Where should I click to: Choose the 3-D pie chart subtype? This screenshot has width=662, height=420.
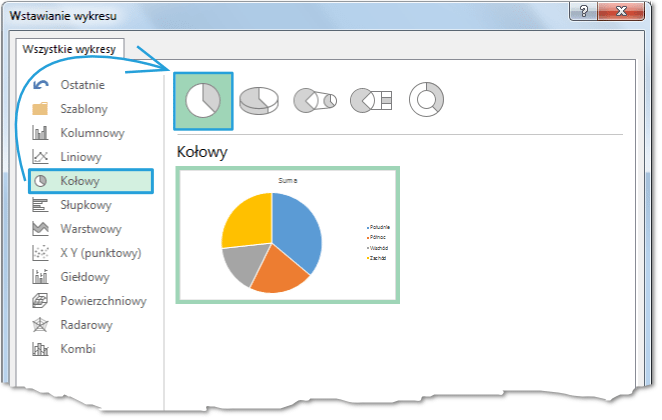pos(259,101)
